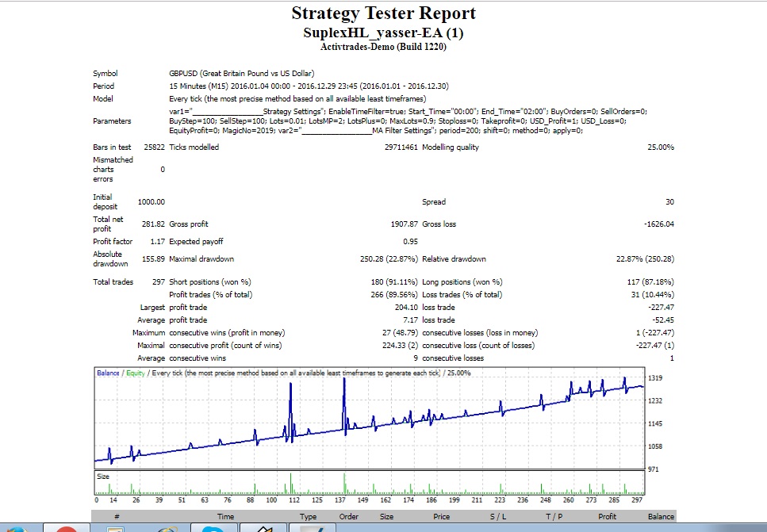Click the 'Ticks modelled' label
Viewport: 767px width, 532px height.
coord(194,147)
